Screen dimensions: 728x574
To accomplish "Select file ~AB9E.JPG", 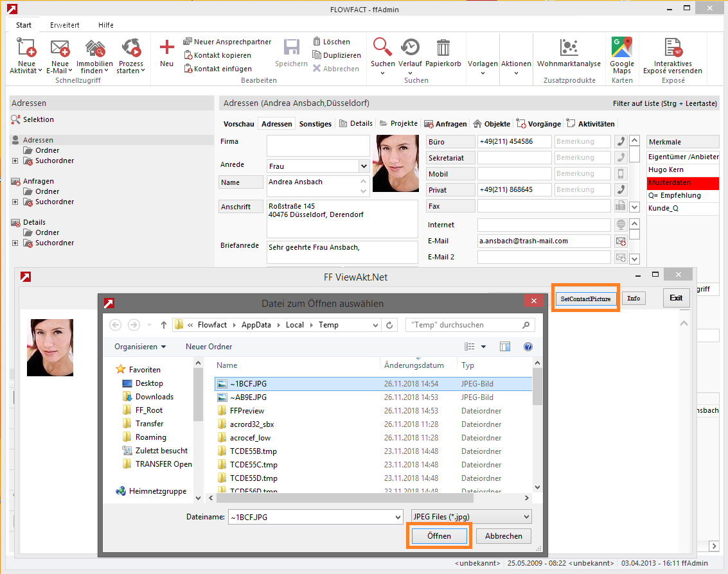I will click(x=373, y=397).
